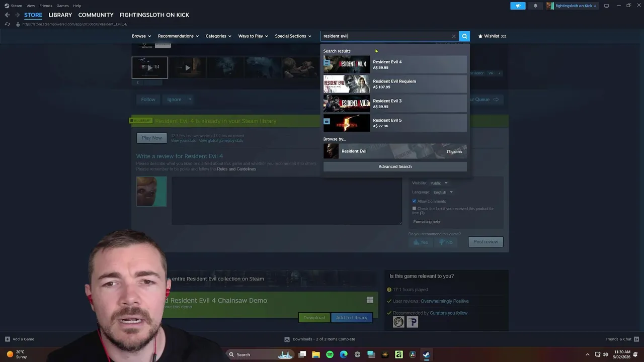This screenshot has width=644, height=362.
Task: Play the first video thumbnail in the carousel
Action: pos(150,67)
